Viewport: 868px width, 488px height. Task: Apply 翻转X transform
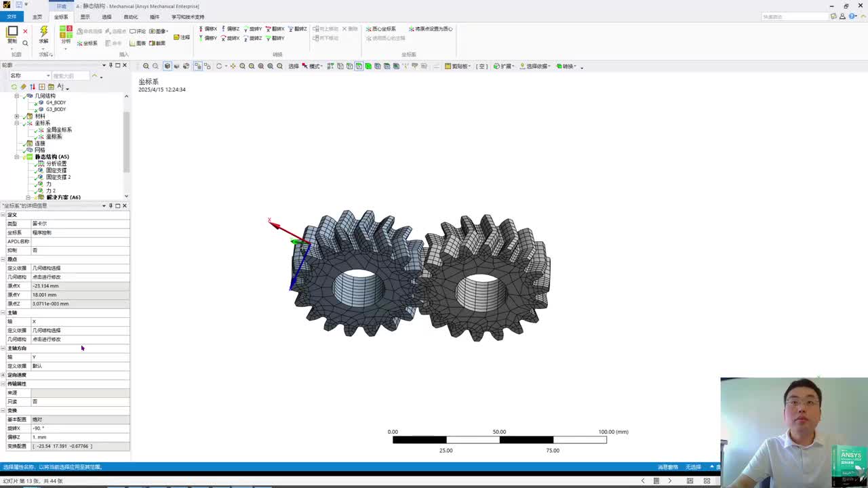tap(275, 29)
